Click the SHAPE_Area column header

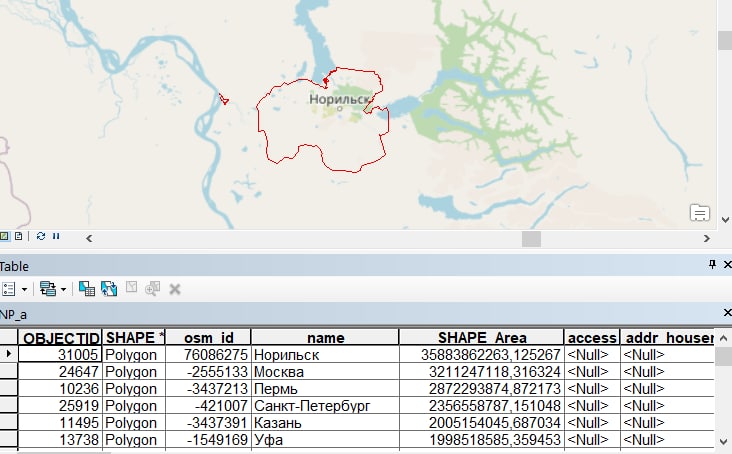(482, 337)
